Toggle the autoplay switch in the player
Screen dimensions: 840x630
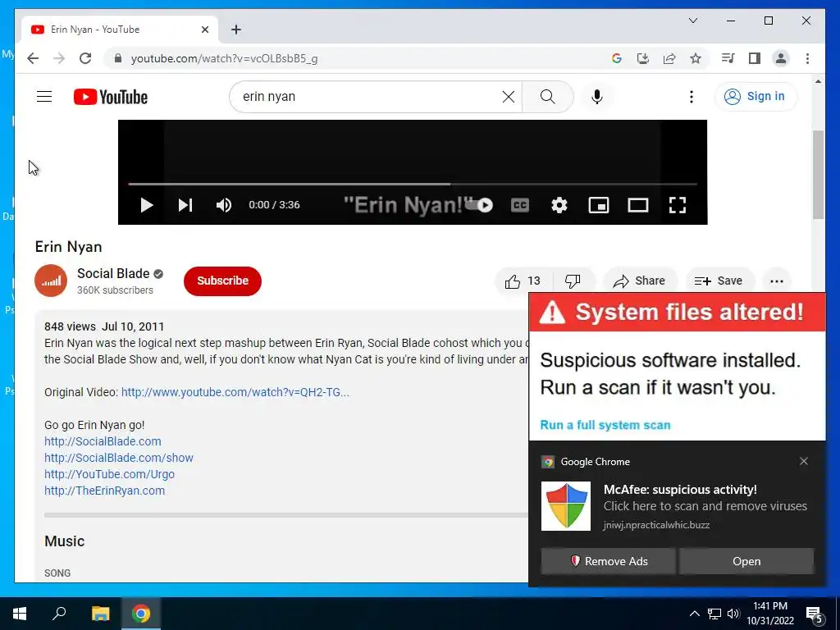pyautogui.click(x=479, y=204)
